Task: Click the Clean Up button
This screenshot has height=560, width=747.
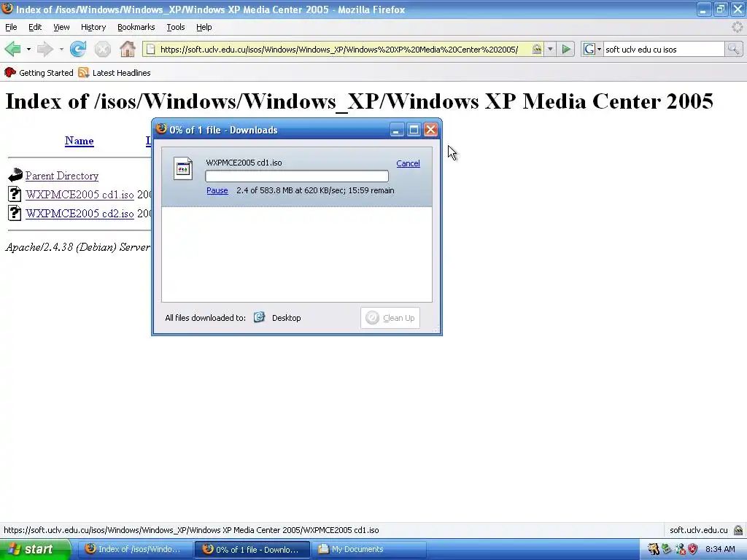Action: (390, 318)
